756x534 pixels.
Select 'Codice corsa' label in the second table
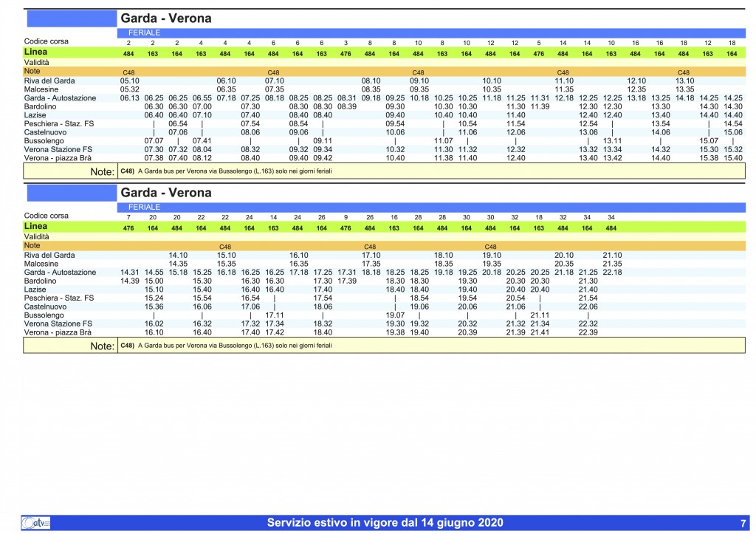47,216
